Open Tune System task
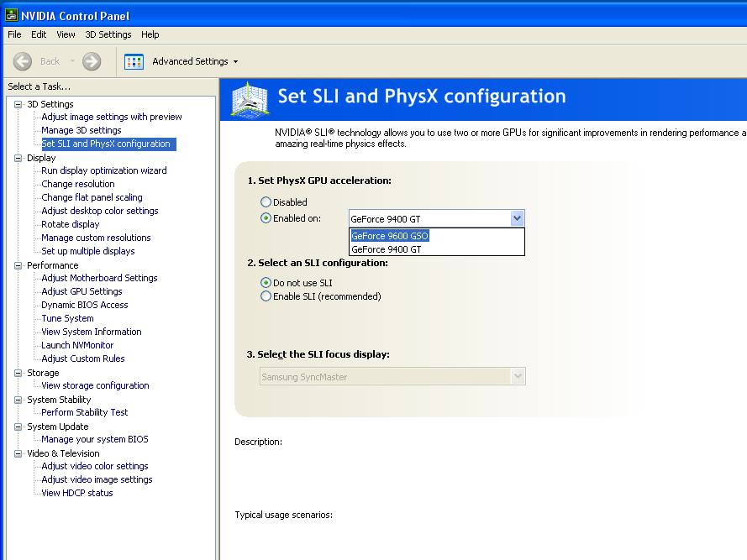This screenshot has height=560, width=747. pyautogui.click(x=67, y=318)
